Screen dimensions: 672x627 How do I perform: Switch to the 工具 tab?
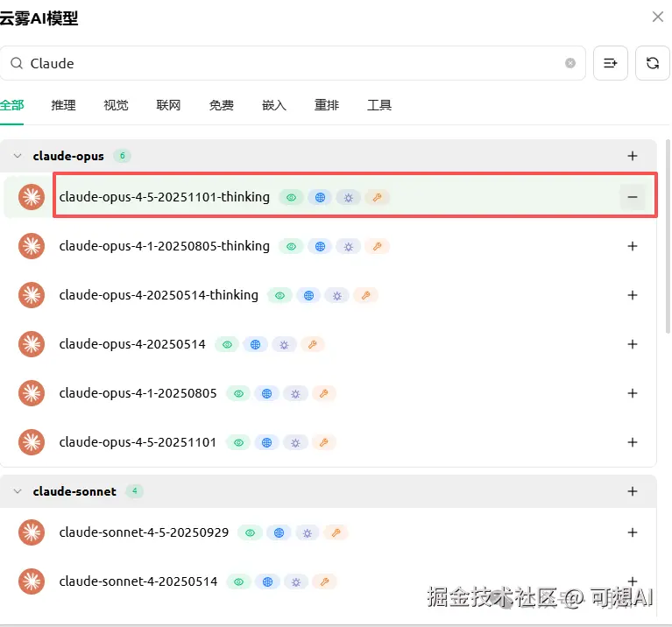click(379, 105)
